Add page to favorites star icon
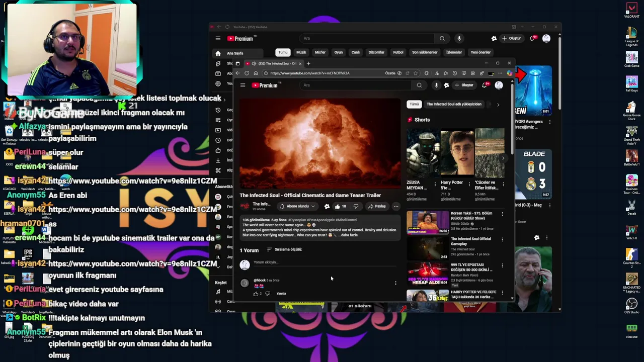This screenshot has height=362, width=644. [416, 73]
